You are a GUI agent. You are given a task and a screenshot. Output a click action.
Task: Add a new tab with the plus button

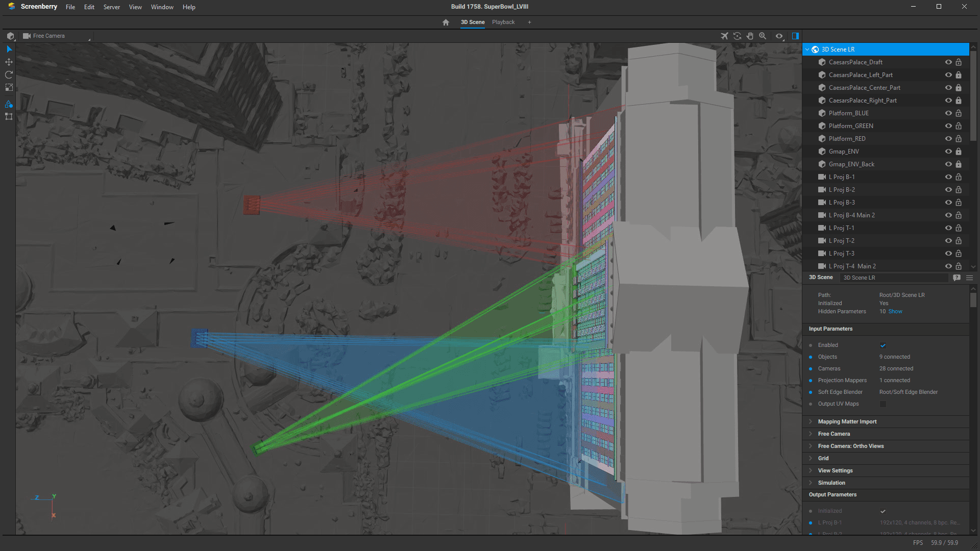(x=529, y=22)
